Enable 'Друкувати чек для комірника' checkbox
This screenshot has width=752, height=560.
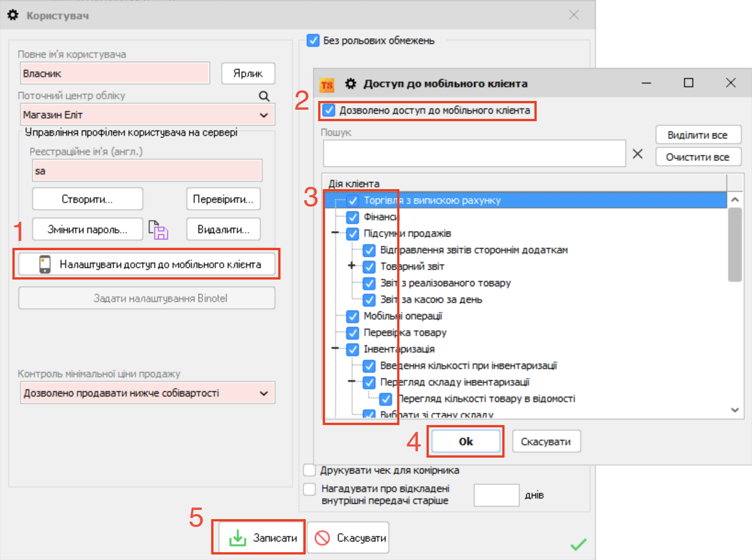(310, 470)
